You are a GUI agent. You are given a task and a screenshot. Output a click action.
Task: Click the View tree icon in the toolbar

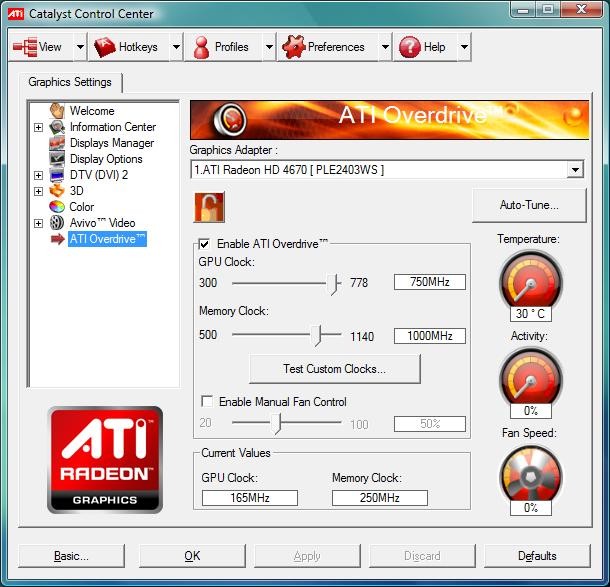pyautogui.click(x=25, y=47)
